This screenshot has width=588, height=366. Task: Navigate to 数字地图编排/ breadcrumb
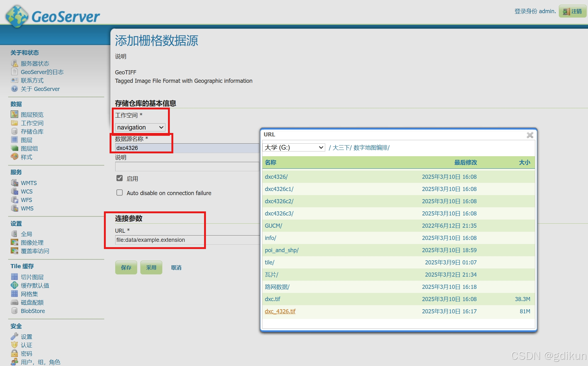(x=371, y=148)
